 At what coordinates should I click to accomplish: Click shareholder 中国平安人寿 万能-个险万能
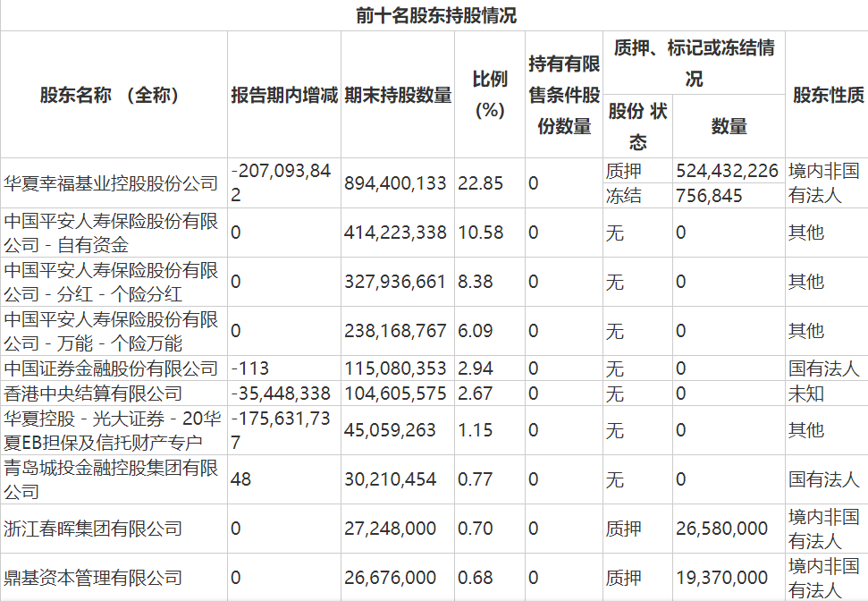click(x=111, y=331)
